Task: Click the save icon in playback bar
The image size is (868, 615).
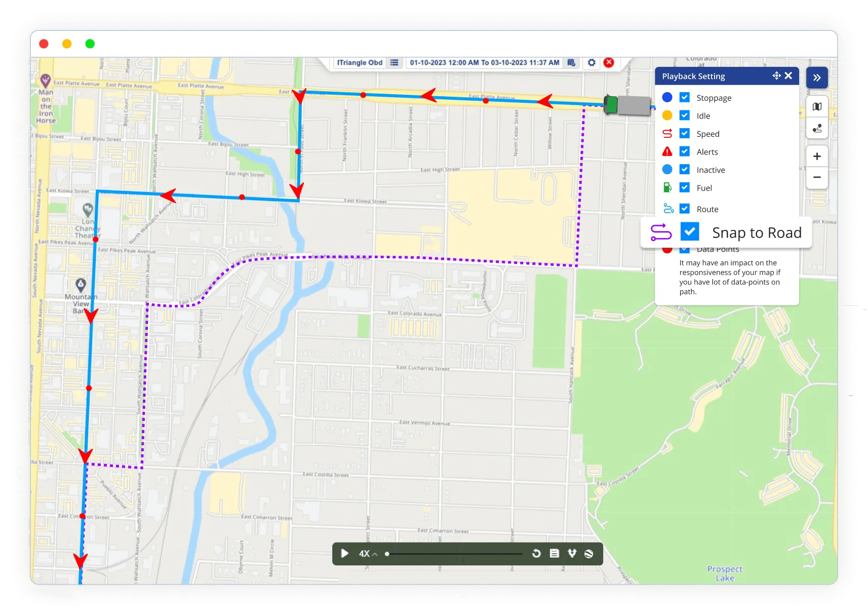Action: pyautogui.click(x=555, y=554)
